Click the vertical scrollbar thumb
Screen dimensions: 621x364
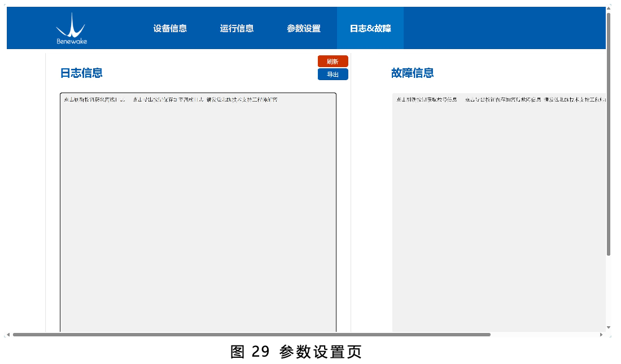point(609,134)
